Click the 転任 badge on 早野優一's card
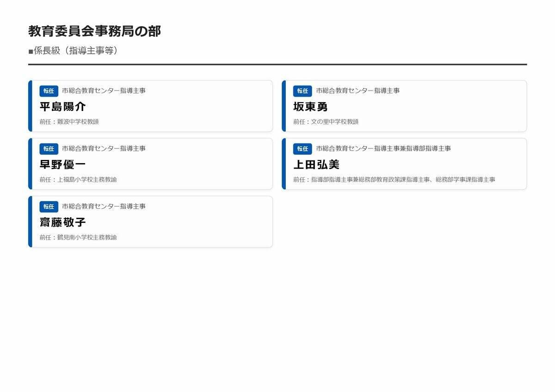Viewport: 555px width, 392px height. pos(49,149)
